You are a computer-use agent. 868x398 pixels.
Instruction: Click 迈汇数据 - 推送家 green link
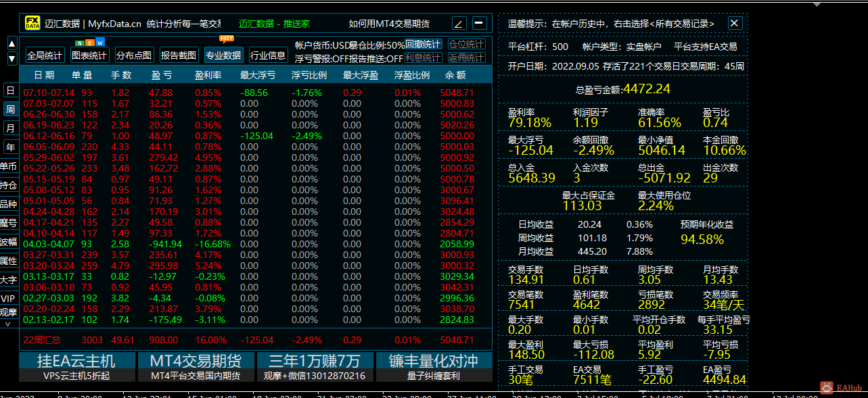point(274,24)
